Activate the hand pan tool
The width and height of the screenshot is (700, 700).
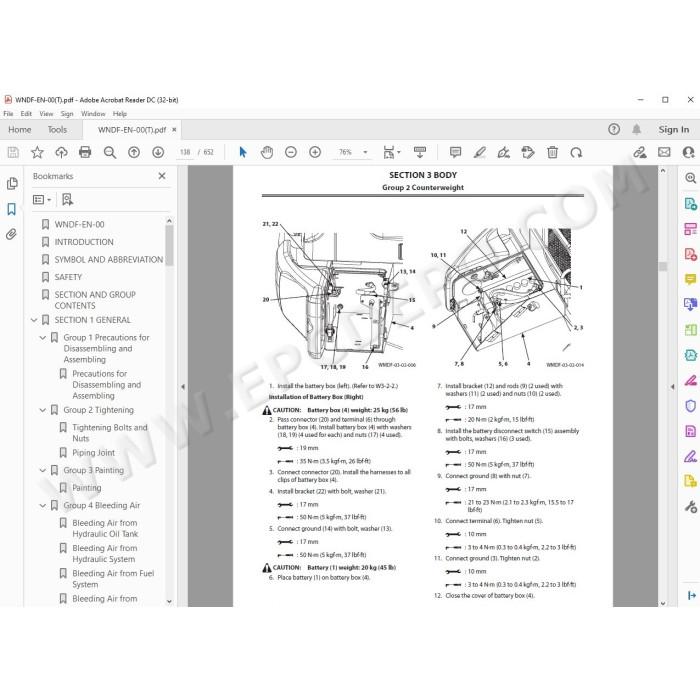267,152
